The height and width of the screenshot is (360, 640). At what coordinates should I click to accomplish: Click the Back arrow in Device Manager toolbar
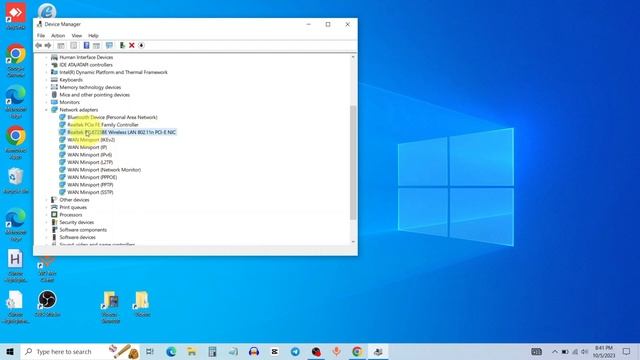pyautogui.click(x=38, y=45)
